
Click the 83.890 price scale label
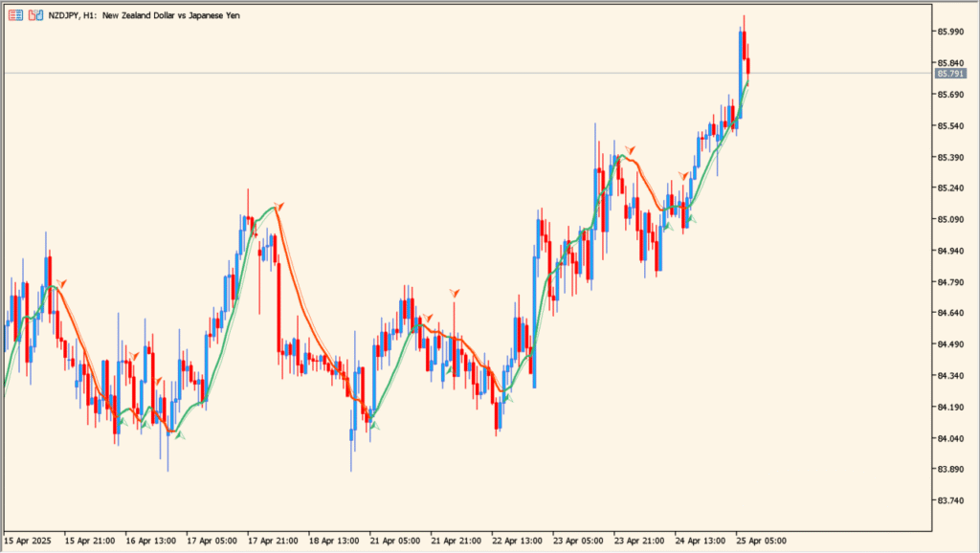(950, 469)
